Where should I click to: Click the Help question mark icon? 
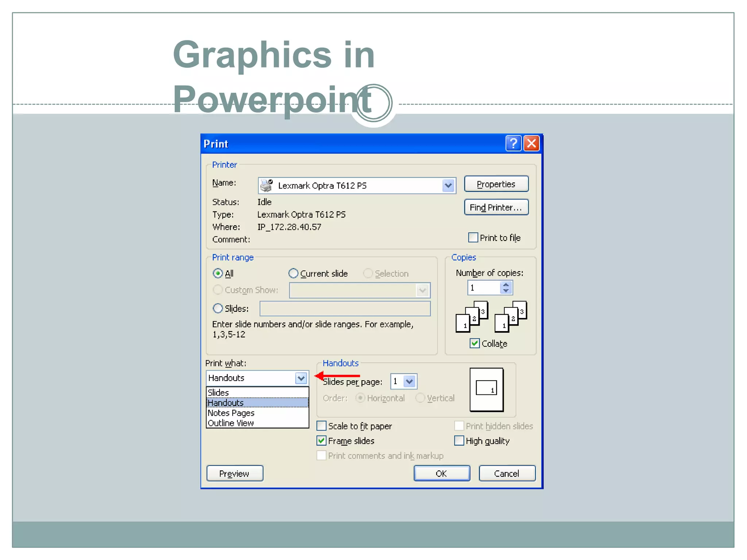(x=514, y=143)
